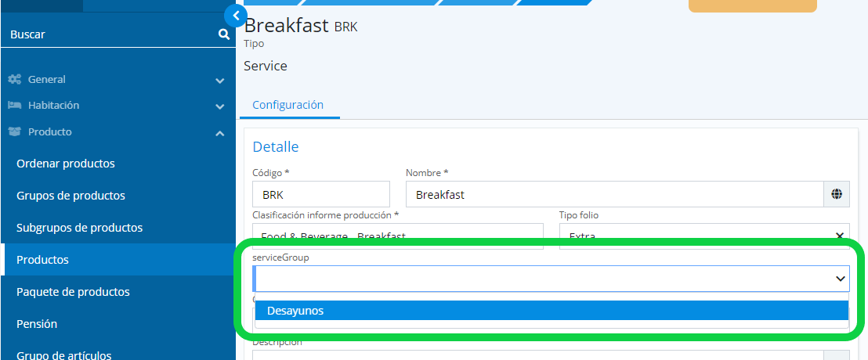Expand the General menu chevron
Image resolution: width=868 pixels, height=360 pixels.
click(x=220, y=80)
